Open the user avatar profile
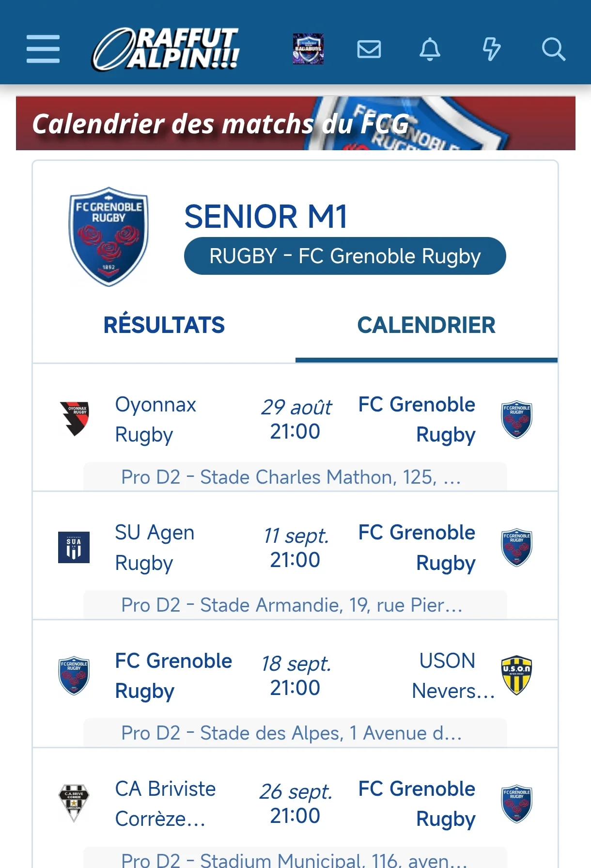Screen dimensions: 591x868 tap(308, 49)
